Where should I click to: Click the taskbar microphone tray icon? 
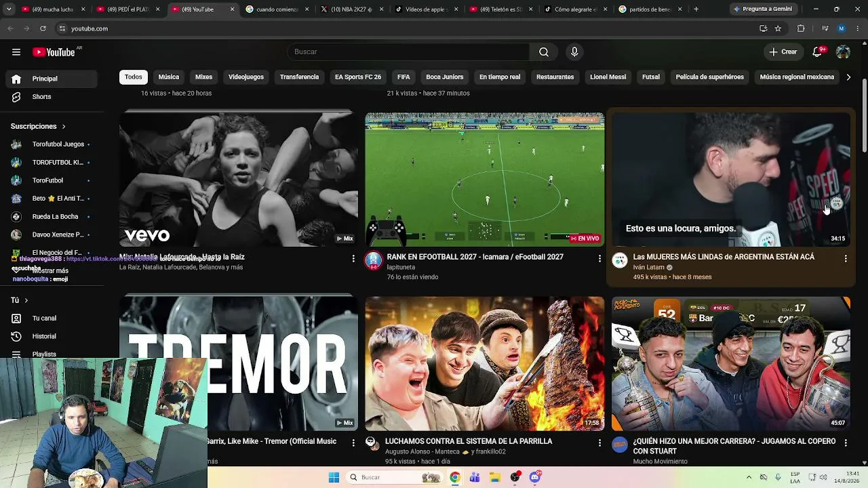pyautogui.click(x=778, y=477)
